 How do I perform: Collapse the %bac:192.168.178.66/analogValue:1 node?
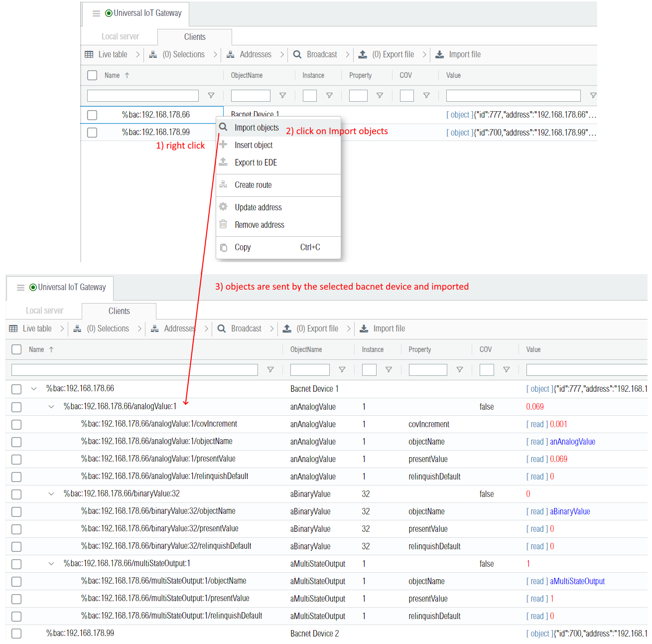click(51, 407)
